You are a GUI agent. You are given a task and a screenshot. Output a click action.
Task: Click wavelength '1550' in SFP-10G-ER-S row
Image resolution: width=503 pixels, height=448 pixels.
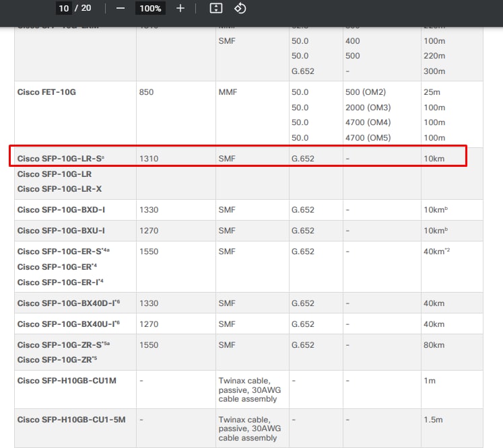pos(149,252)
